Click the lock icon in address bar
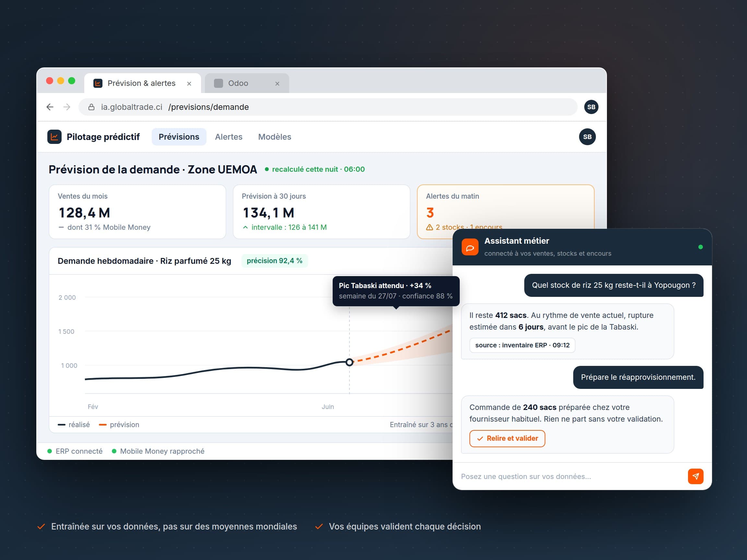This screenshot has width=747, height=560. (x=91, y=107)
